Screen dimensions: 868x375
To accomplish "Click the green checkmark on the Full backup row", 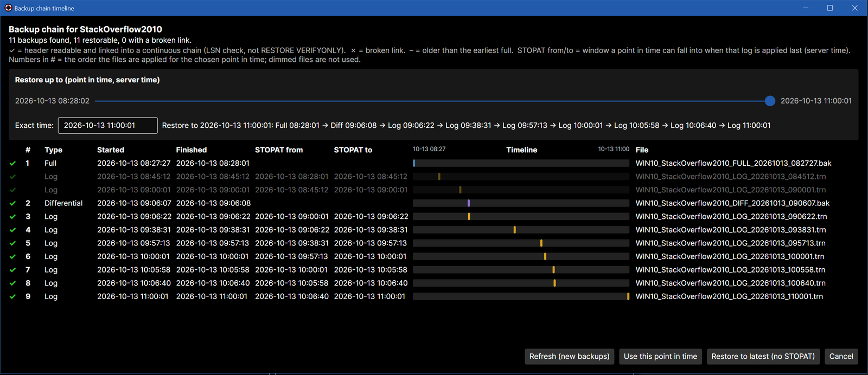I will [x=12, y=163].
